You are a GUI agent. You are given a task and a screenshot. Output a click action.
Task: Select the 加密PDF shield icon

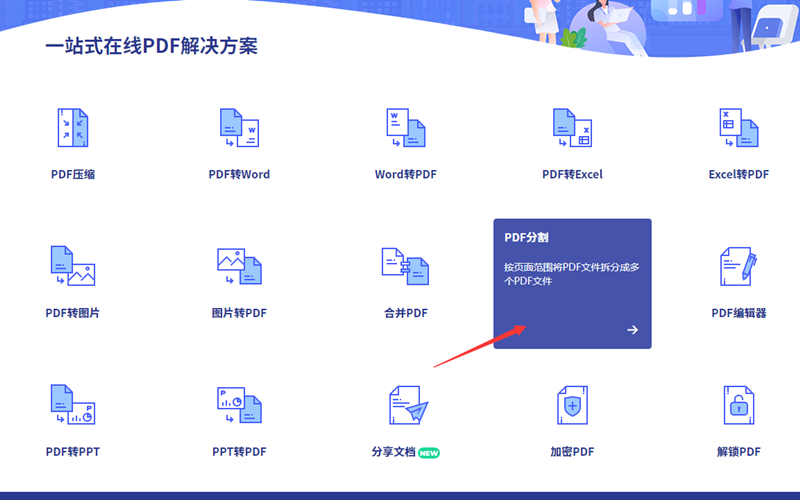572,405
